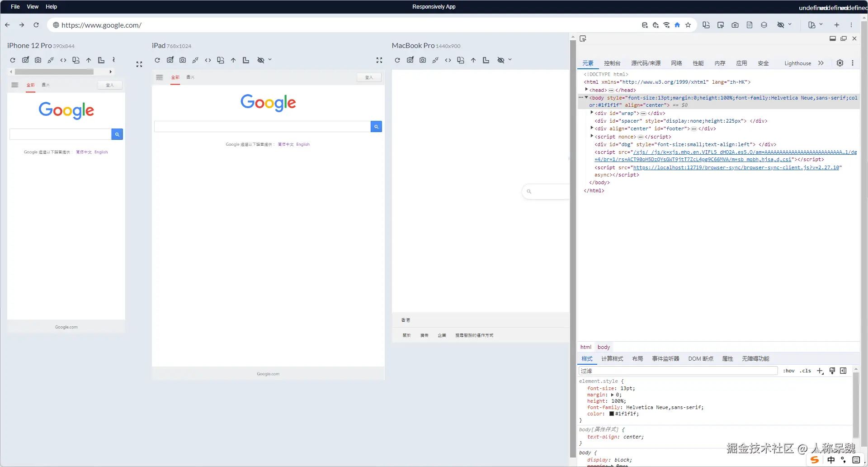The width and height of the screenshot is (868, 467).
Task: Take a quick screenshot of the iPad
Action: (x=170, y=60)
